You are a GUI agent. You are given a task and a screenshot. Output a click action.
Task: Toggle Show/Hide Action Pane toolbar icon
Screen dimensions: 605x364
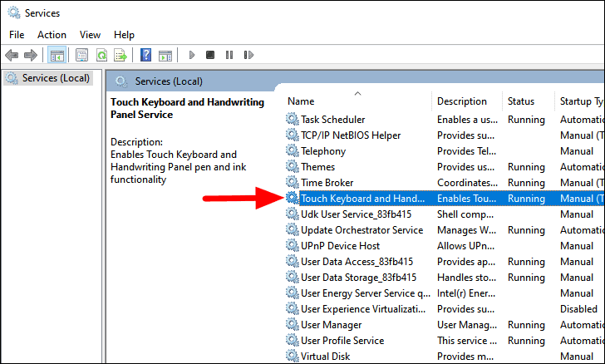pos(165,55)
